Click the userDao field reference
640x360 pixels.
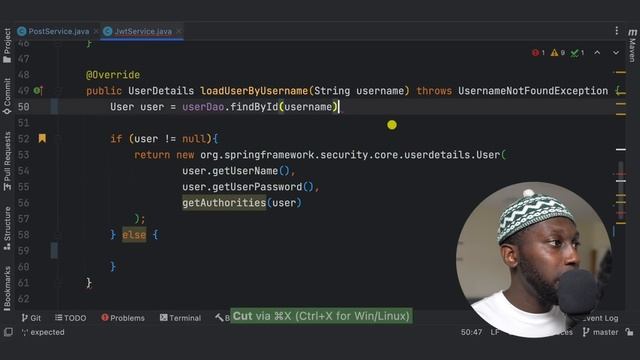coord(203,107)
